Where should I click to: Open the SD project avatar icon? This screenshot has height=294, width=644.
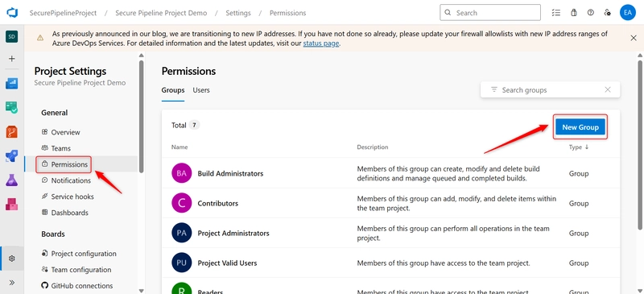11,36
